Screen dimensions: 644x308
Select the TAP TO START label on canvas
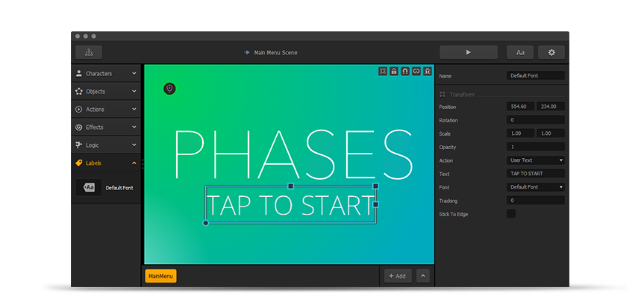click(290, 205)
